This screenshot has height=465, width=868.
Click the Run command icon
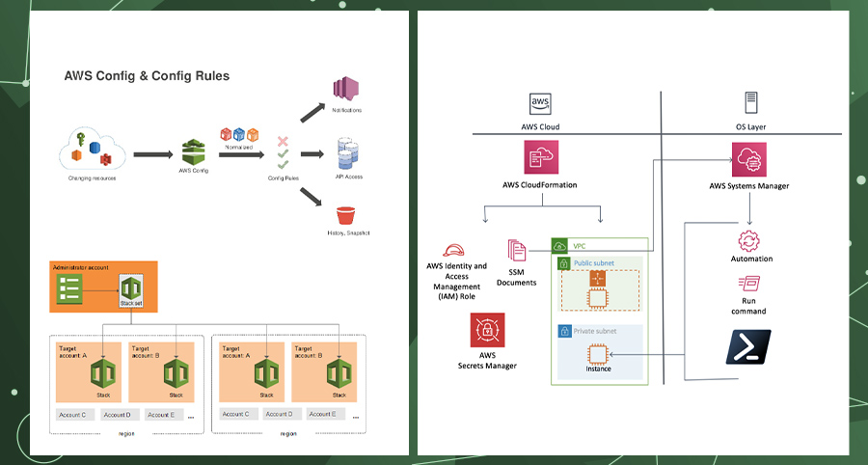click(x=749, y=284)
